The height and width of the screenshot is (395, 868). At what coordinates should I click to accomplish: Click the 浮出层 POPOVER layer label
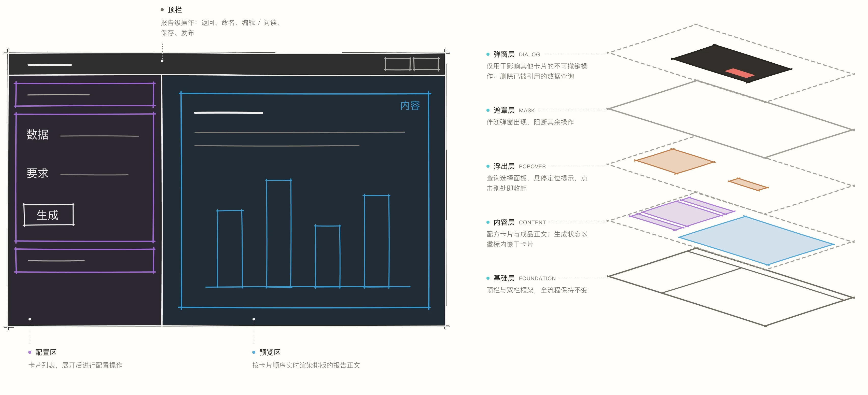click(x=519, y=166)
